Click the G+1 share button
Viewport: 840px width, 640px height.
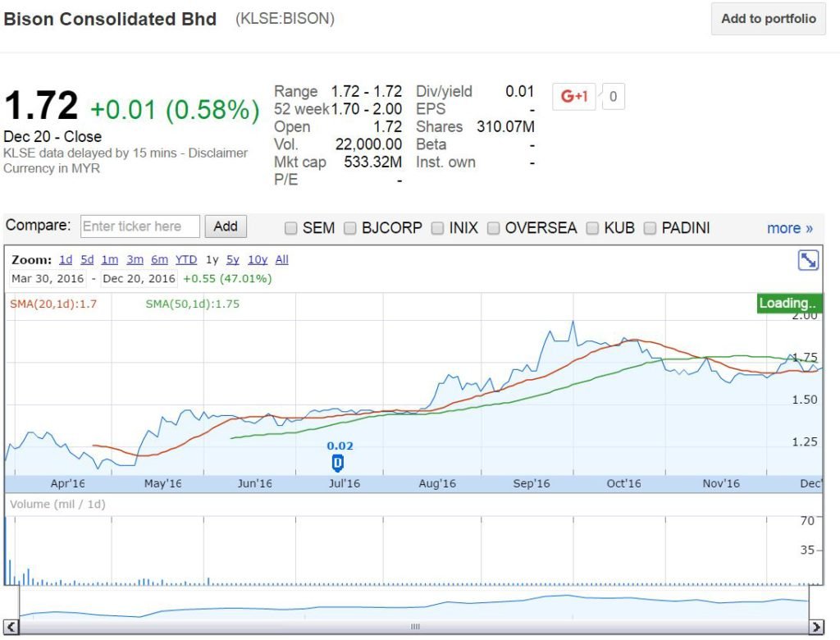(573, 97)
